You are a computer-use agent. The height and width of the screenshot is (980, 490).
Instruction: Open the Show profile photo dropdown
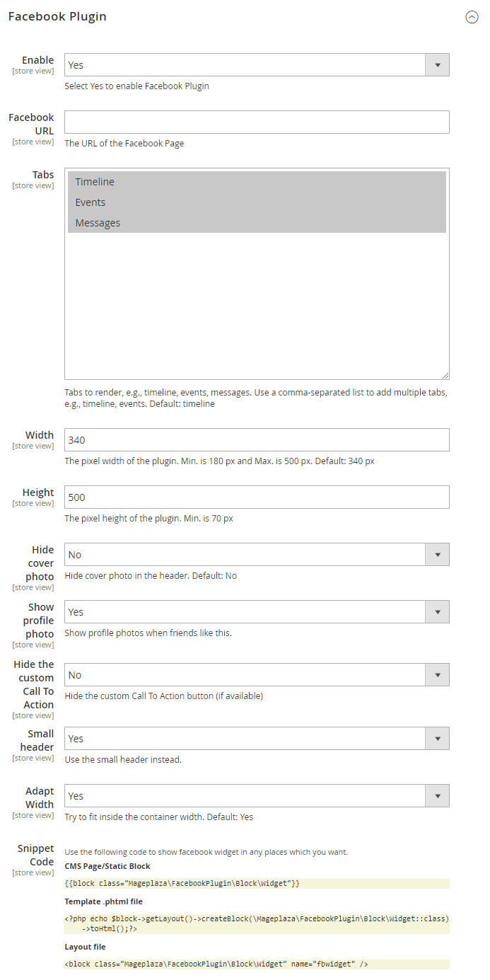(257, 611)
